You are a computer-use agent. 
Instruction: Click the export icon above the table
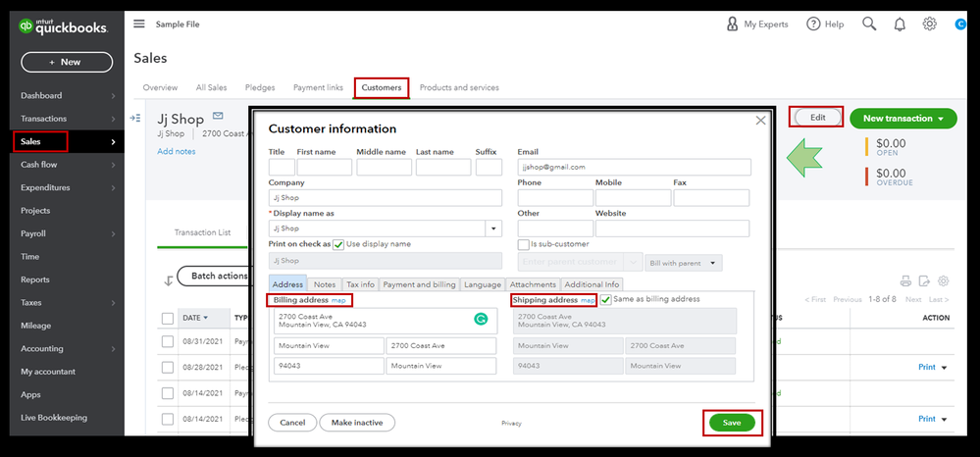(x=924, y=280)
